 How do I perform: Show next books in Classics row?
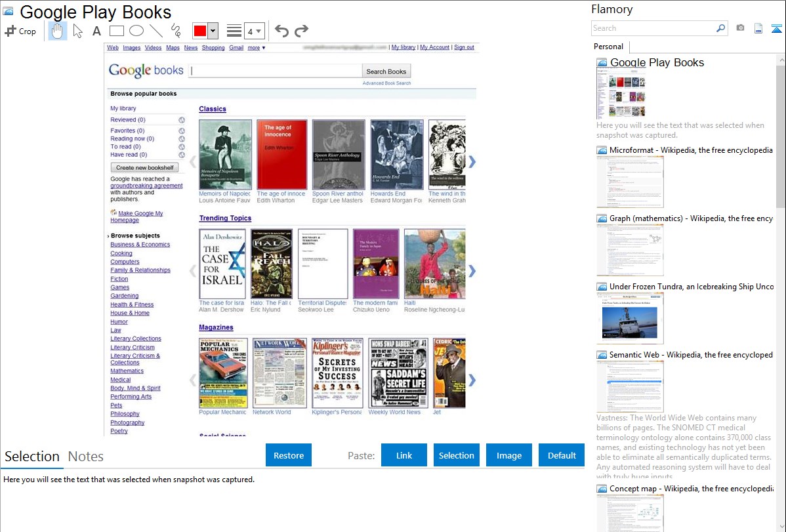click(472, 161)
